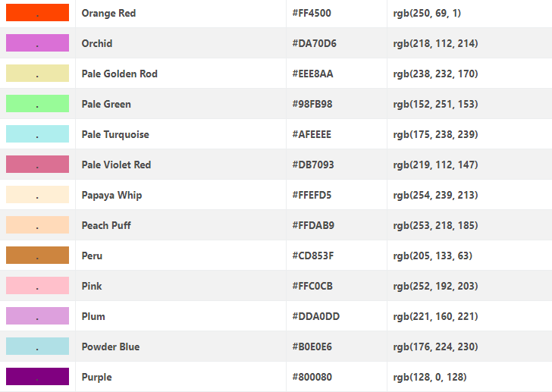
Task: Select the Orchid color swatch
Action: 37,43
